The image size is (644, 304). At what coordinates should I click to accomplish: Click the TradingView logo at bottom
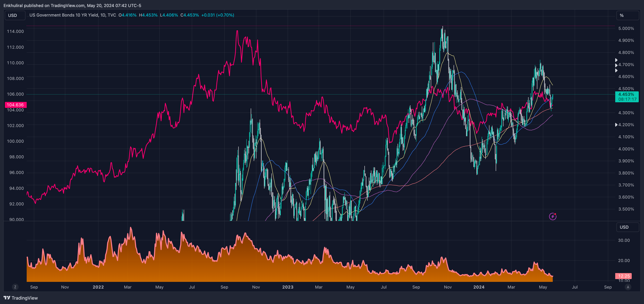pos(21,298)
